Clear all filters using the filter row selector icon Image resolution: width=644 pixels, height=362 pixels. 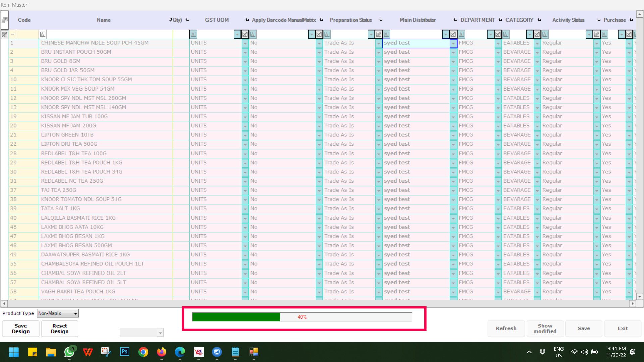5,34
